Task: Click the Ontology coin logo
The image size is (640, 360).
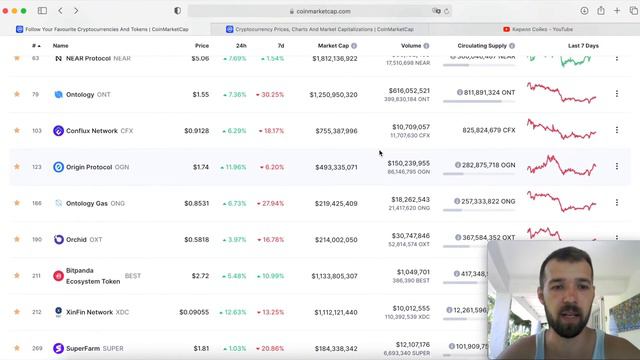Action: [x=58, y=94]
